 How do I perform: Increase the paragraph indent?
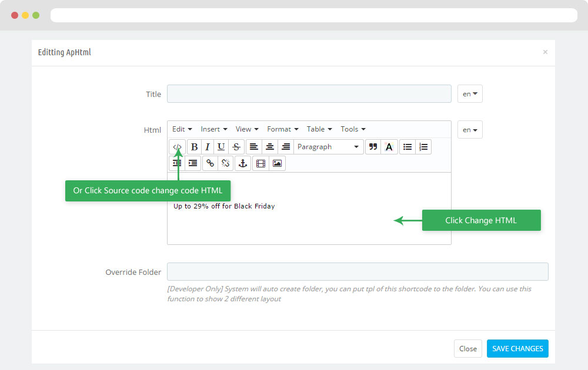coord(193,163)
